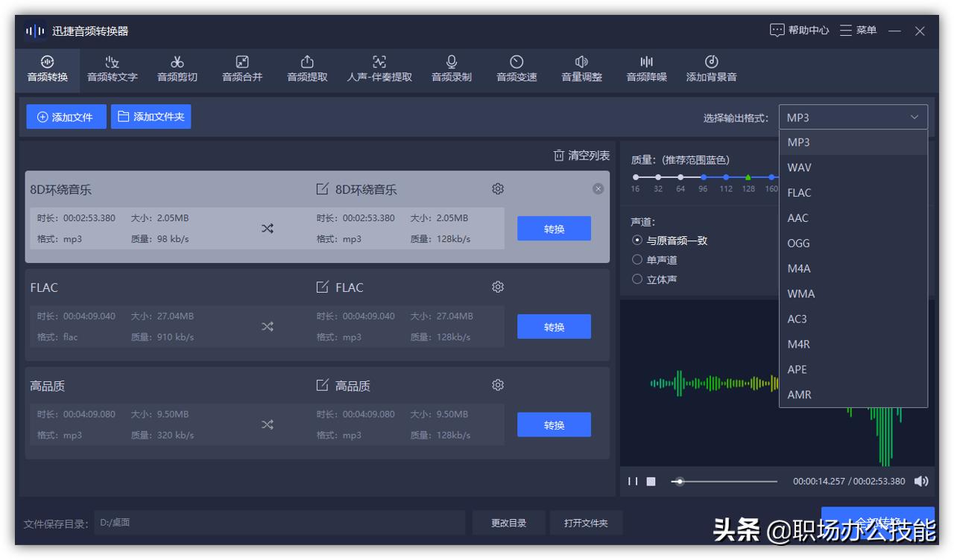Open settings gear for 8D环绕音乐 file
The width and height of the screenshot is (954, 560).
point(497,188)
